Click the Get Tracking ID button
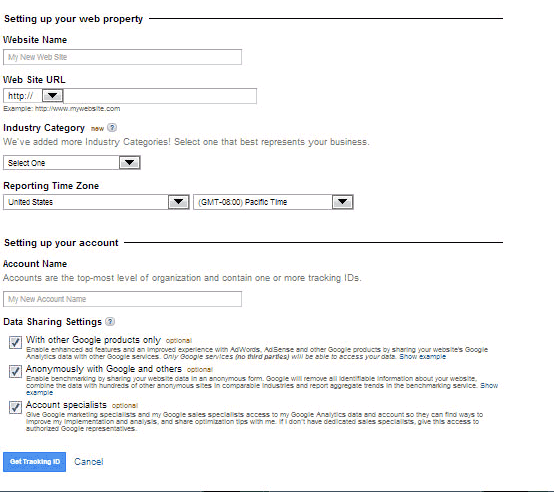This screenshot has width=554, height=492. [x=35, y=462]
